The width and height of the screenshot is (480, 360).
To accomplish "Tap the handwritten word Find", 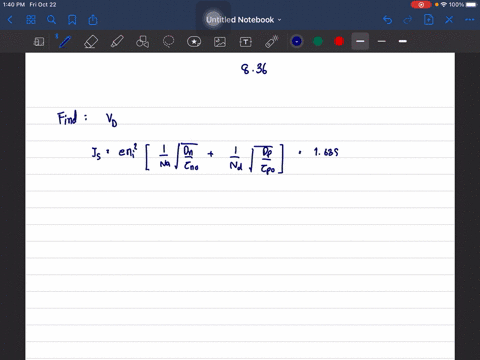I will tap(68, 118).
